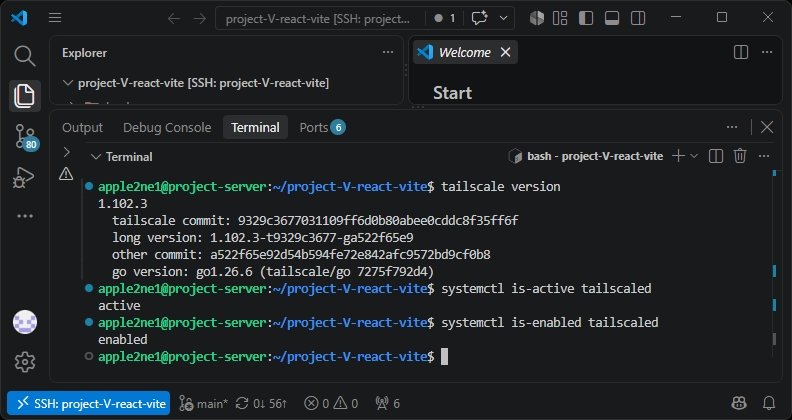Screen dimensions: 792x420
Task: Toggle the secondary side bar
Action: click(x=638, y=18)
